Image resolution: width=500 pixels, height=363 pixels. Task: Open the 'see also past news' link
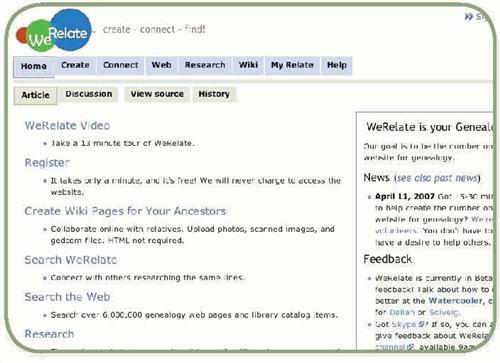point(437,178)
